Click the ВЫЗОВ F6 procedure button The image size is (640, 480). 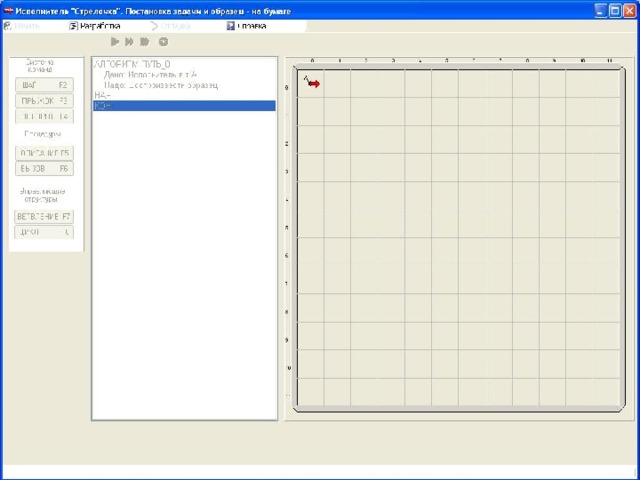[x=44, y=169]
